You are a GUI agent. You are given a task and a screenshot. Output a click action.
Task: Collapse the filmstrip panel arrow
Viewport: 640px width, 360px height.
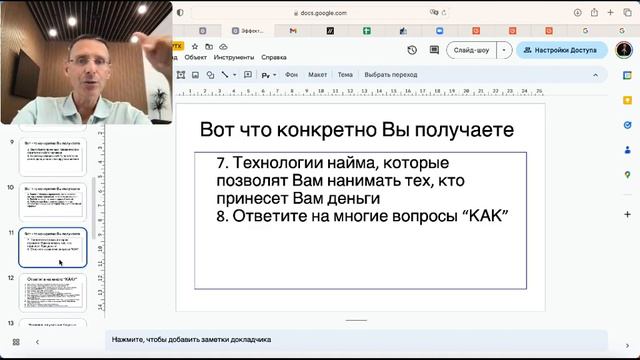(x=37, y=342)
